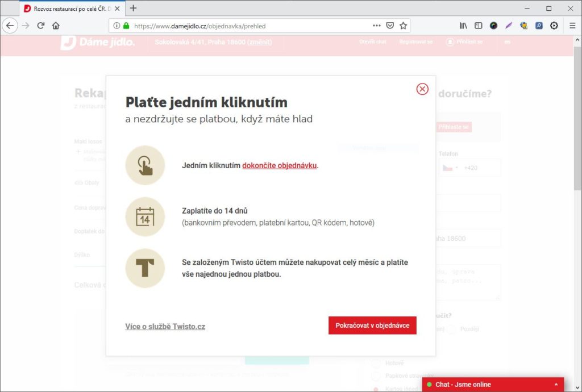
Task: Click the blue search extension icon
Action: 539,26
